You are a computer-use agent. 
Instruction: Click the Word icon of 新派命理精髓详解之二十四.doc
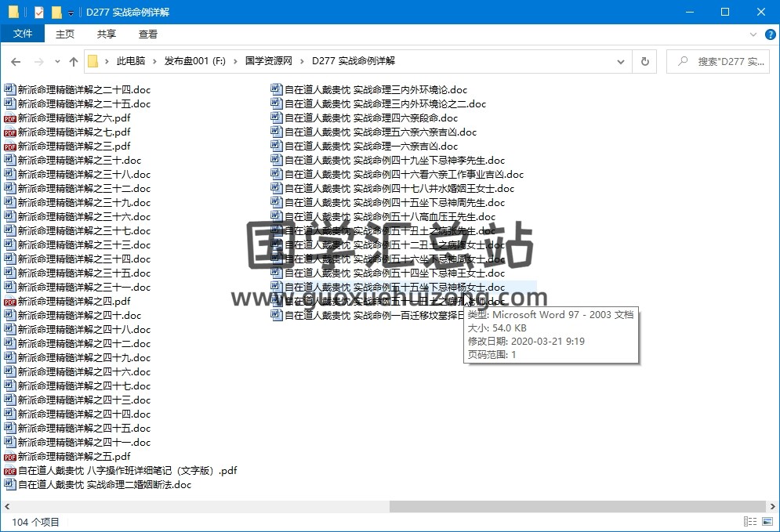[10, 90]
